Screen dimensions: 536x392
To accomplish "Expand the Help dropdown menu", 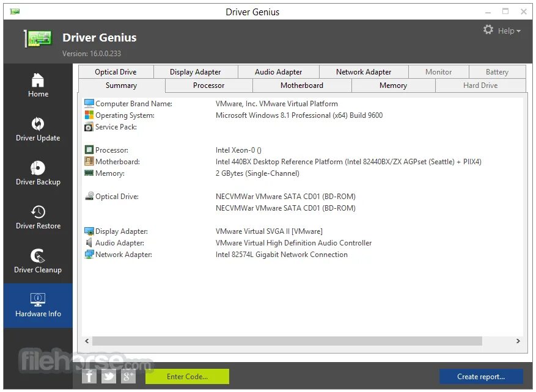I will click(509, 31).
